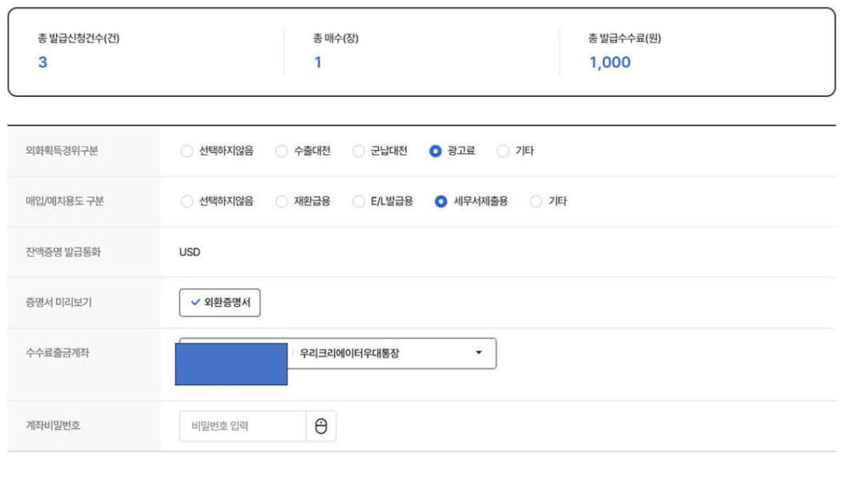This screenshot has height=487, width=868.
Task: Select 기타 in 외화획득경위구분 row
Action: [x=503, y=151]
